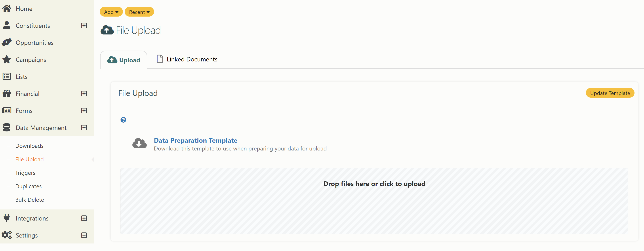Click the Opportunities handshake icon
This screenshot has width=644, height=251.
(7, 42)
